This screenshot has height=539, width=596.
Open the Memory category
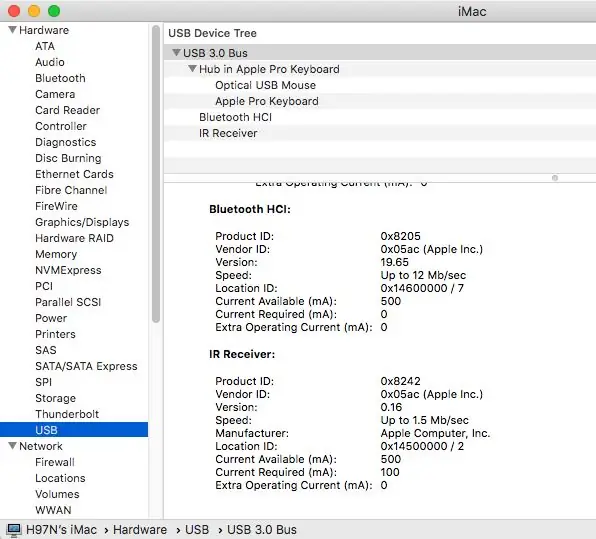tap(56, 254)
